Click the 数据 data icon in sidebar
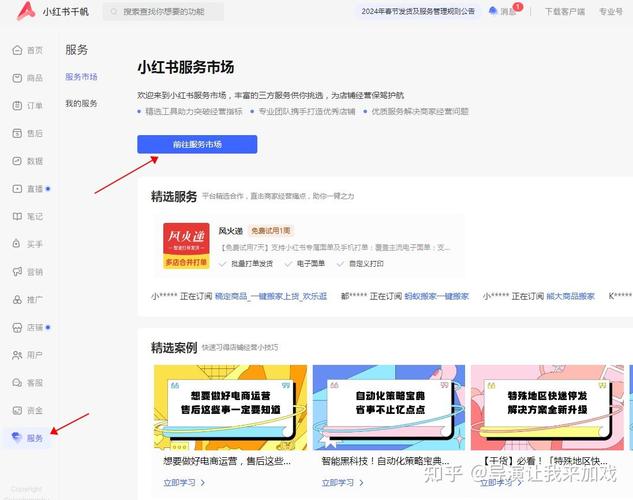633x500 pixels. [17, 161]
